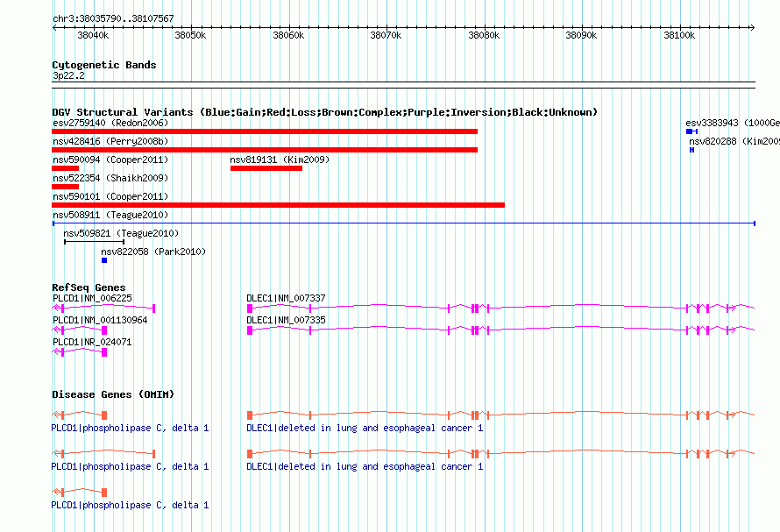
Task: Click the short red bar under nsv522354
Action: point(65,187)
